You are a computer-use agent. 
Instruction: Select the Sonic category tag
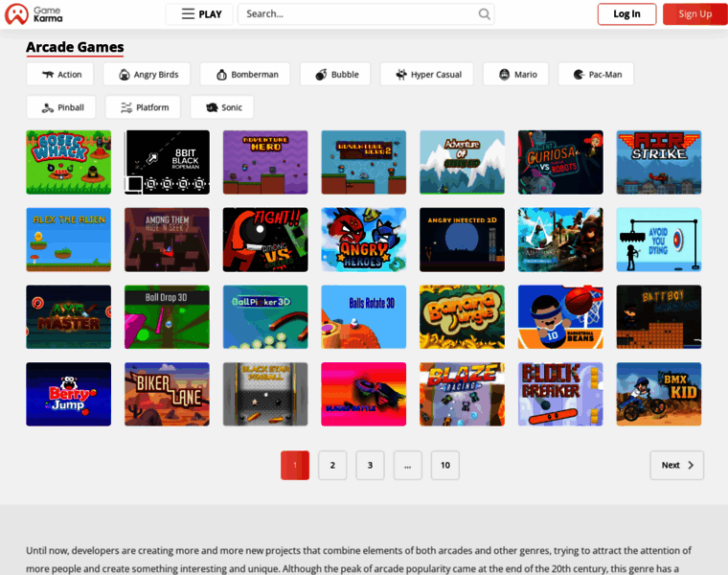point(222,107)
